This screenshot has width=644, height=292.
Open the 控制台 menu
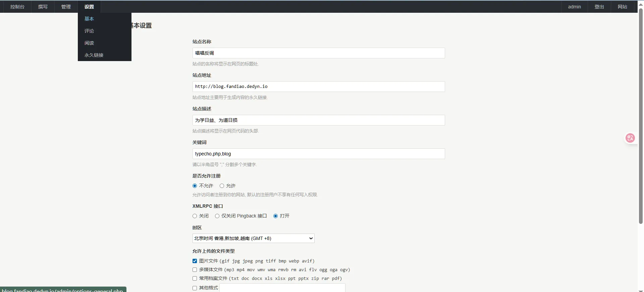(17, 7)
